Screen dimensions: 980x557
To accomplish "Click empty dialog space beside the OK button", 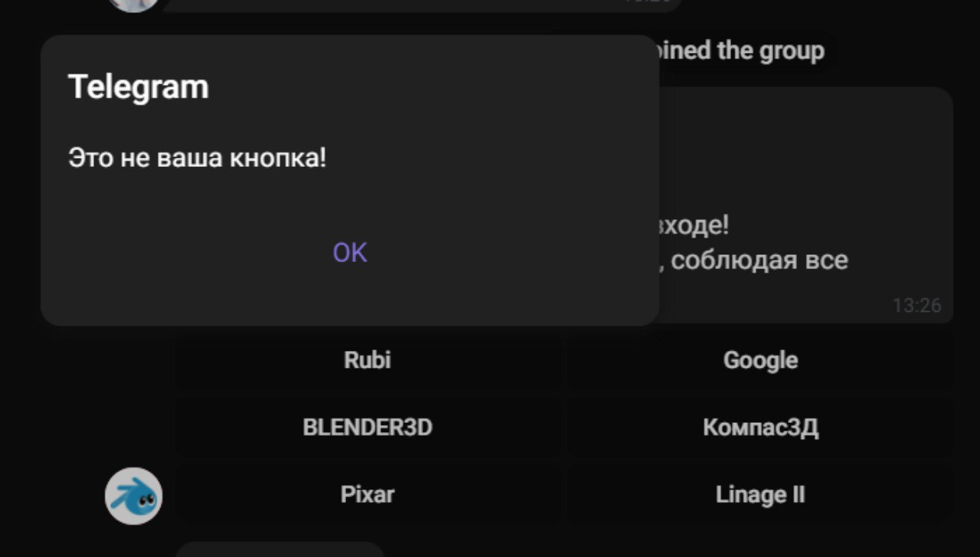I will [521, 253].
